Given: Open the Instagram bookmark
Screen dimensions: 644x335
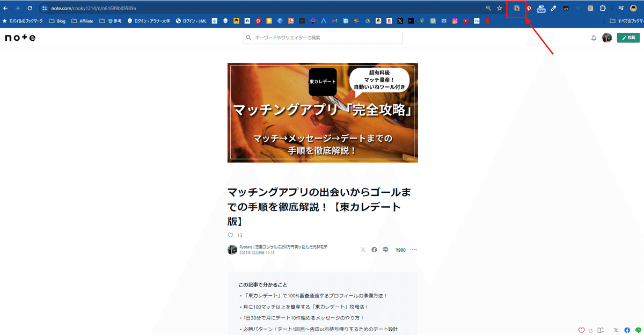Looking at the screenshot, I should [x=455, y=21].
